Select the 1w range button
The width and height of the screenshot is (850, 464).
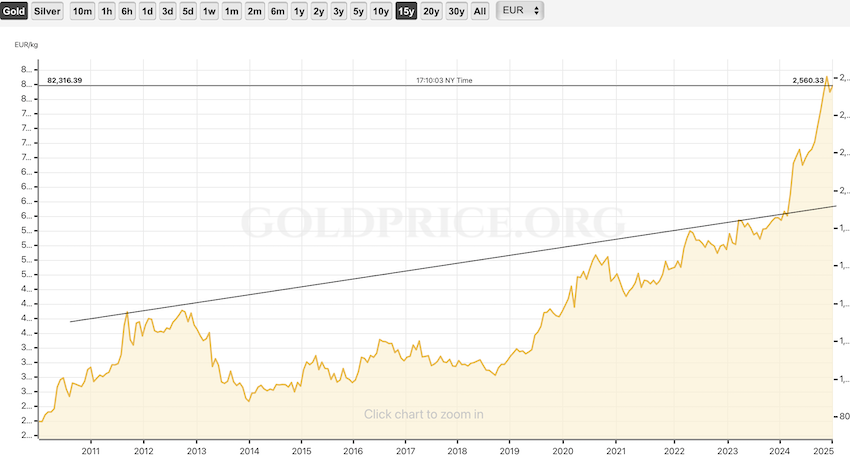point(209,11)
